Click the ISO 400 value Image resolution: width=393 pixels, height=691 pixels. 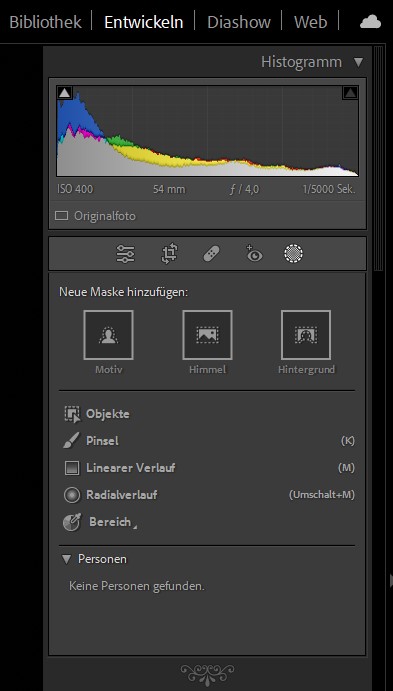[75, 189]
